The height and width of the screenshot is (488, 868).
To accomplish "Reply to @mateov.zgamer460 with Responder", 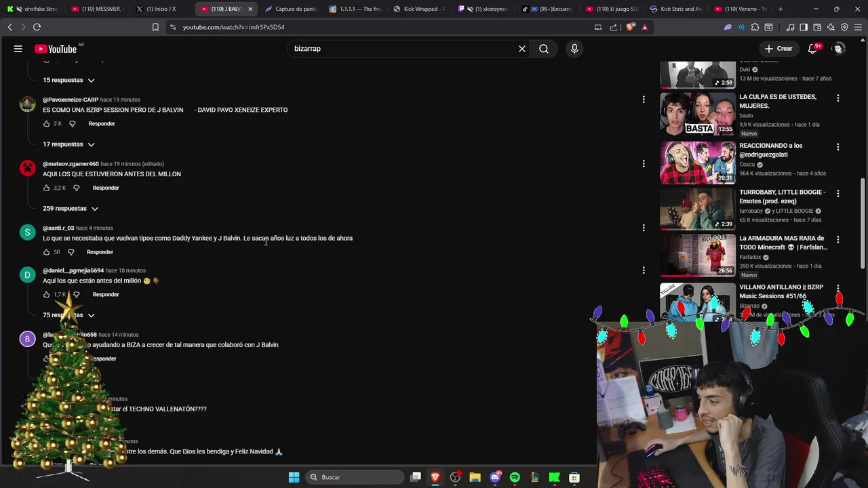I will (106, 188).
